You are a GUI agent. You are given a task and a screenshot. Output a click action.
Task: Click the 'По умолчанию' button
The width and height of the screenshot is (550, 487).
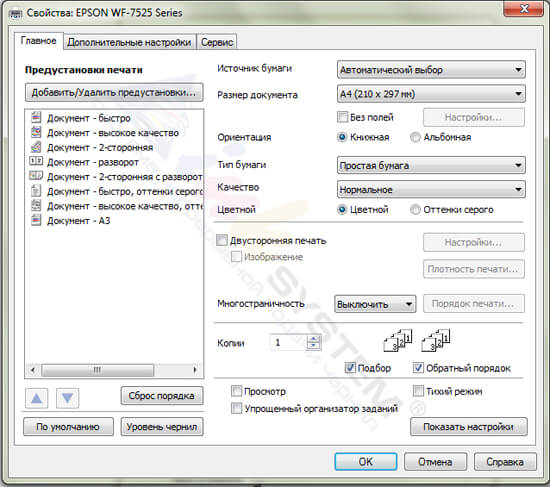pos(68,427)
